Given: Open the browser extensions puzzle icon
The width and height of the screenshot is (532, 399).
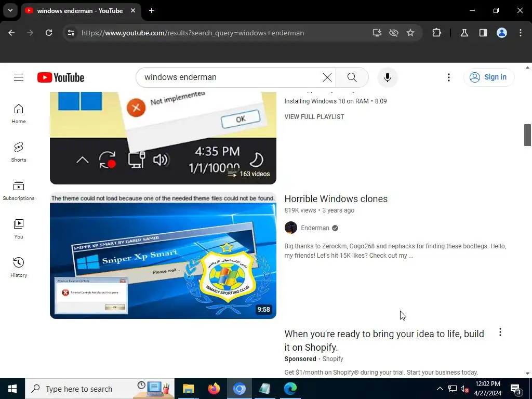Looking at the screenshot, I should pyautogui.click(x=436, y=33).
